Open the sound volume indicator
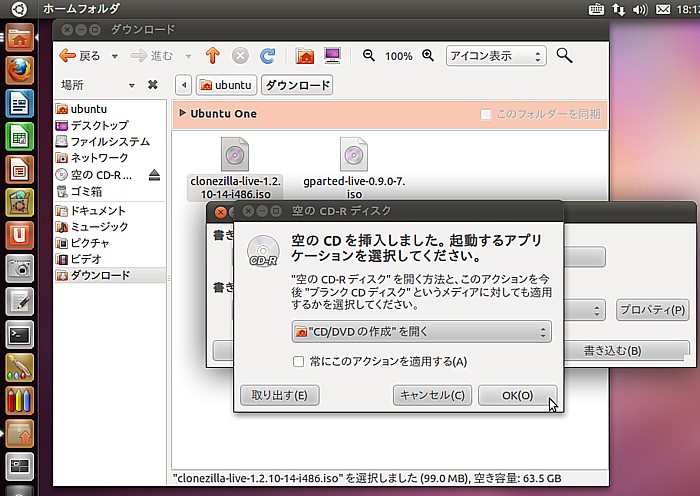 click(x=640, y=9)
